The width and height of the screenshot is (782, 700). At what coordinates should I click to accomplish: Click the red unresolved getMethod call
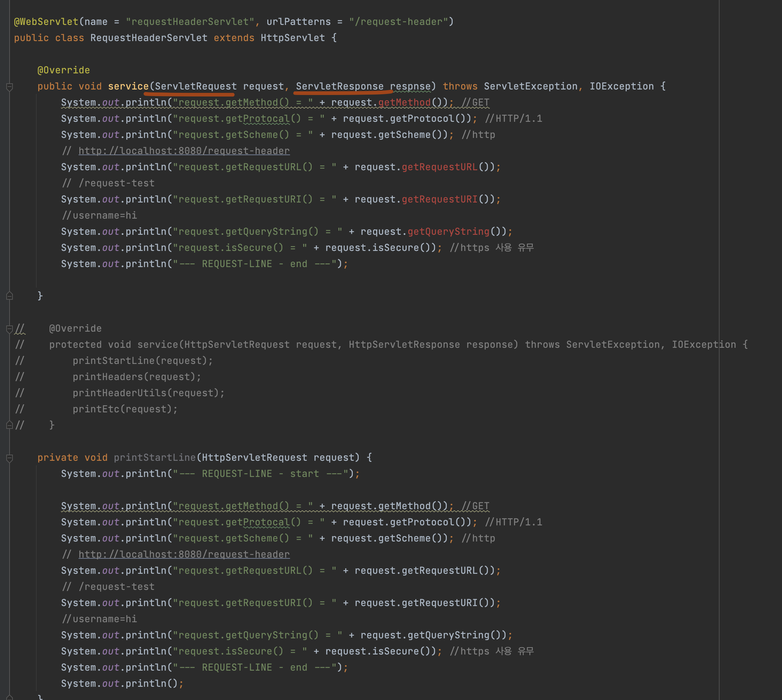click(x=405, y=102)
